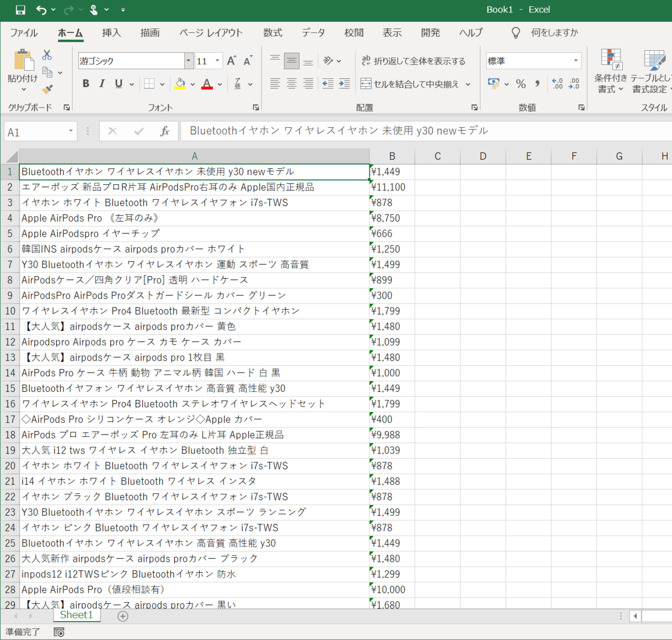Click the Align Right icon
The height and width of the screenshot is (640, 672).
(x=308, y=84)
